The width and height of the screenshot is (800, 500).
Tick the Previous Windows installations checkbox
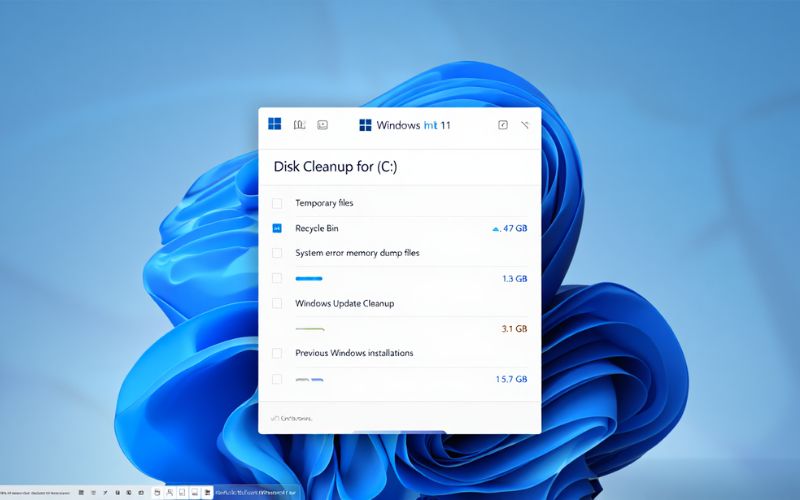click(x=277, y=353)
